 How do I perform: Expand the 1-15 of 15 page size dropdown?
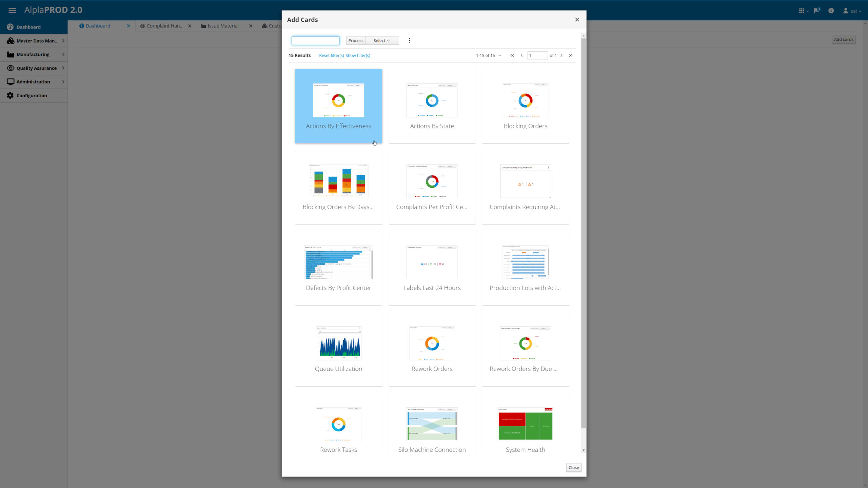tap(488, 55)
